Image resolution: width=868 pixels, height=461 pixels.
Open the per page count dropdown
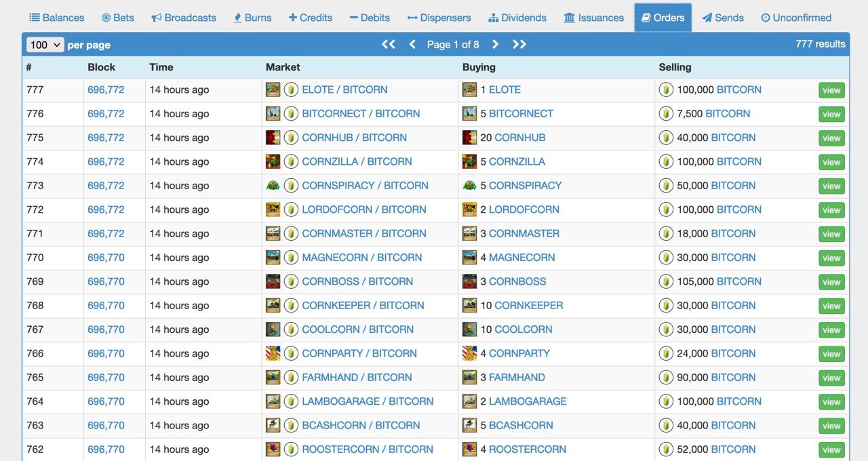pos(45,45)
